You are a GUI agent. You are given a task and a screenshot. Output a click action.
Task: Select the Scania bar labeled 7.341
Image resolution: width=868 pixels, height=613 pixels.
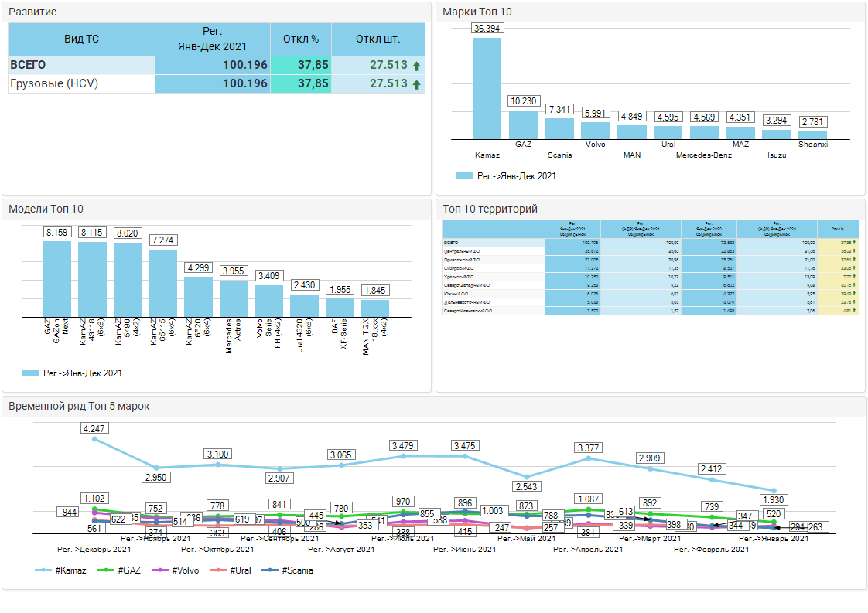559,128
